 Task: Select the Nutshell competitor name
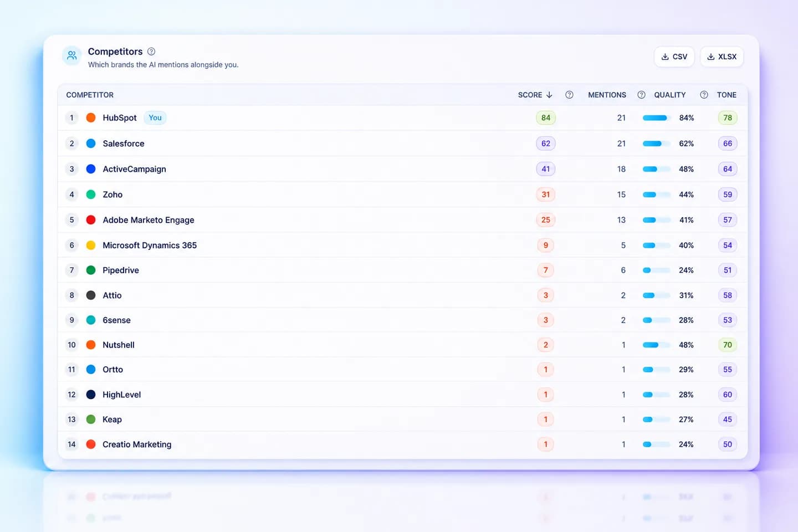(119, 345)
